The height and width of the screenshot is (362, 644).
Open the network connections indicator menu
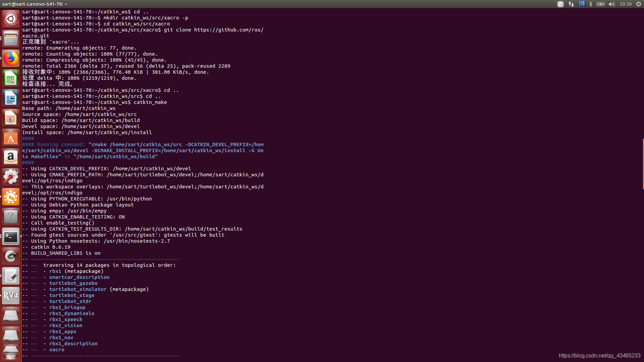coord(571,4)
